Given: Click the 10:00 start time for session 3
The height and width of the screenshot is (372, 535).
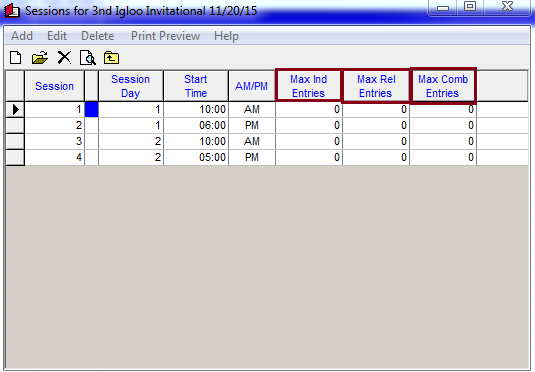Looking at the screenshot, I should 196,141.
